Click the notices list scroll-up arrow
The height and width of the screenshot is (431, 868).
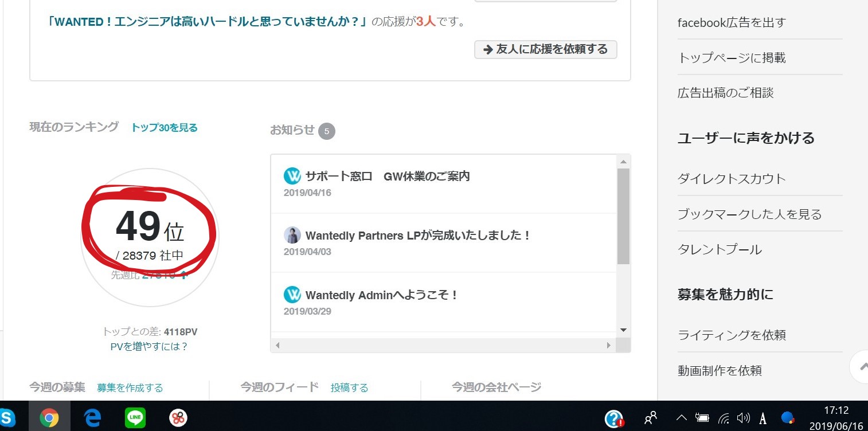click(623, 161)
